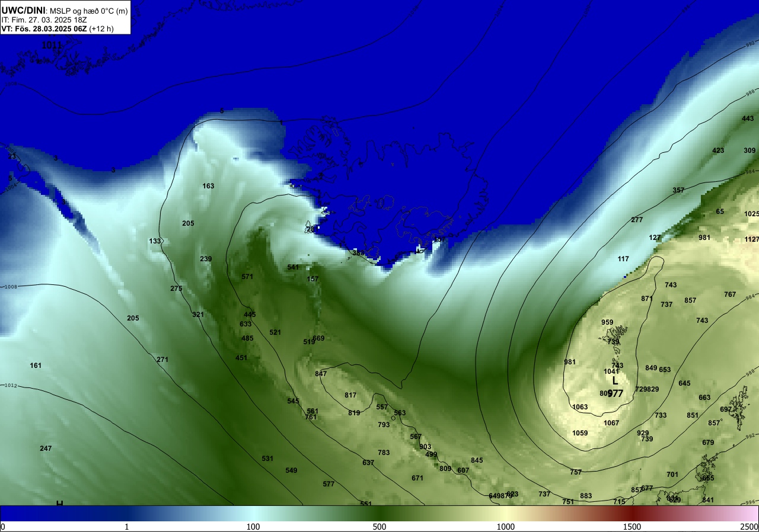The height and width of the screenshot is (532, 759).
Task: Click the height value 1041
Action: pos(611,371)
